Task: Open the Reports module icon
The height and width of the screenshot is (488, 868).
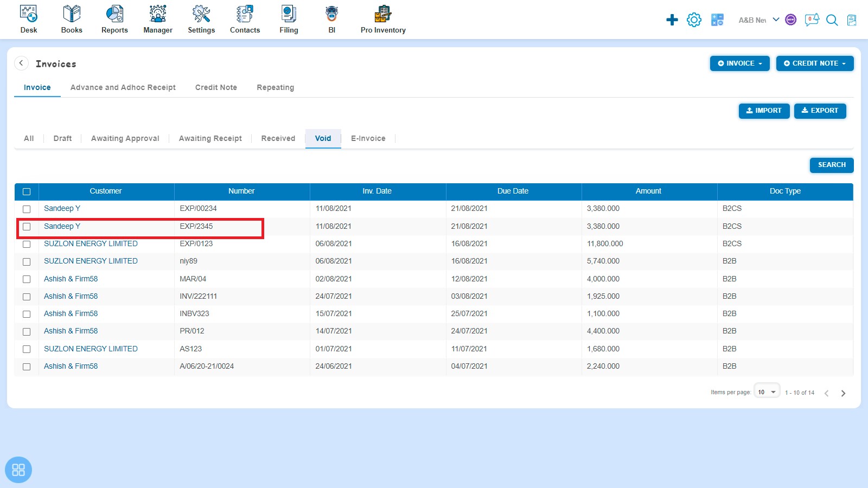Action: point(114,14)
